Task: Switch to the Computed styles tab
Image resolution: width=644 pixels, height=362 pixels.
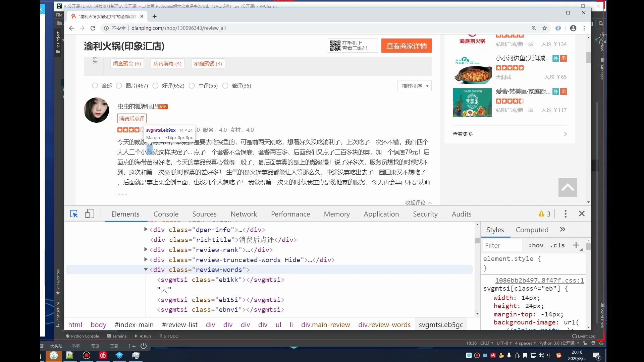Action: (x=532, y=230)
